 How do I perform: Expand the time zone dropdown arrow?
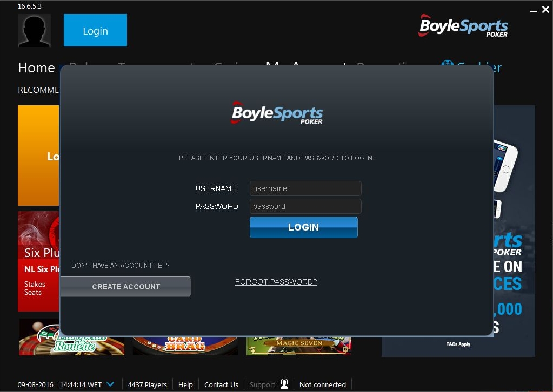tap(110, 384)
